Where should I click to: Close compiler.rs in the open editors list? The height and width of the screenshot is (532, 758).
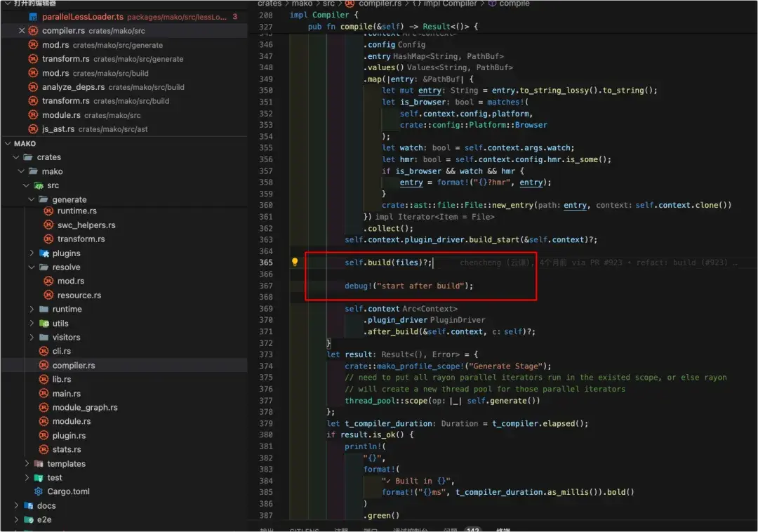pyautogui.click(x=21, y=30)
